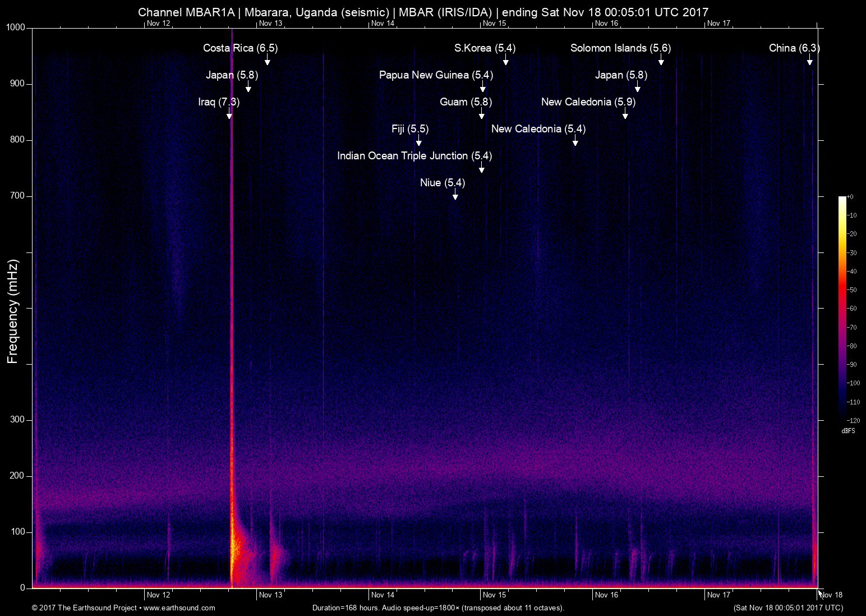The image size is (866, 616).
Task: Click the '-50' value on the color scale
Action: click(x=851, y=290)
